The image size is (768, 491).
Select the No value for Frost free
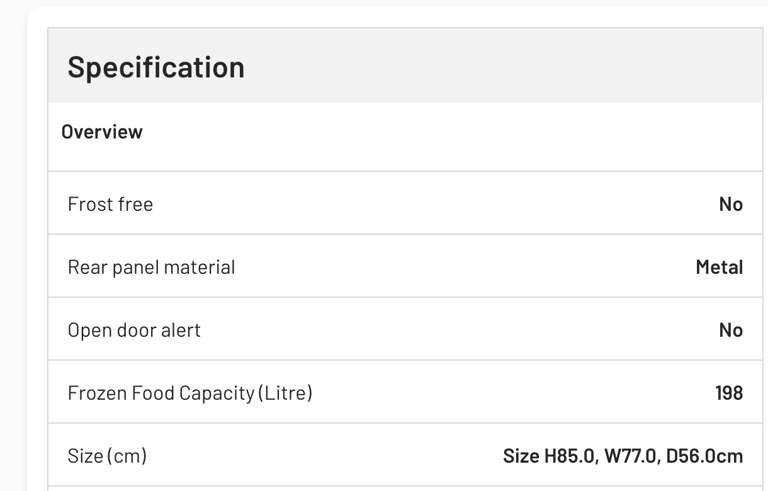[x=730, y=204]
